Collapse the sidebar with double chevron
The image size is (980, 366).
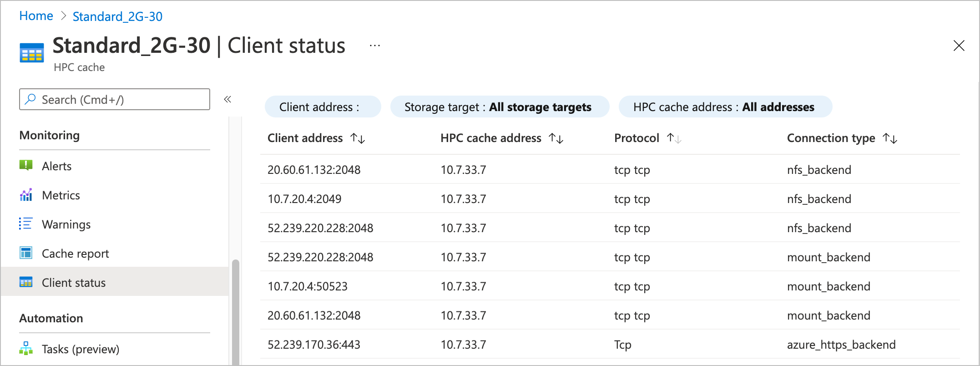227,99
